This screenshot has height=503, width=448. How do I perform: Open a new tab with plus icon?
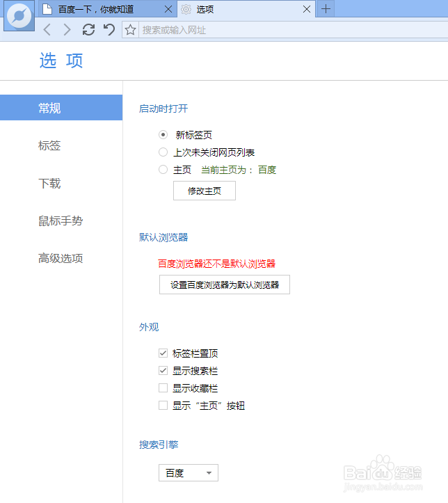click(326, 9)
